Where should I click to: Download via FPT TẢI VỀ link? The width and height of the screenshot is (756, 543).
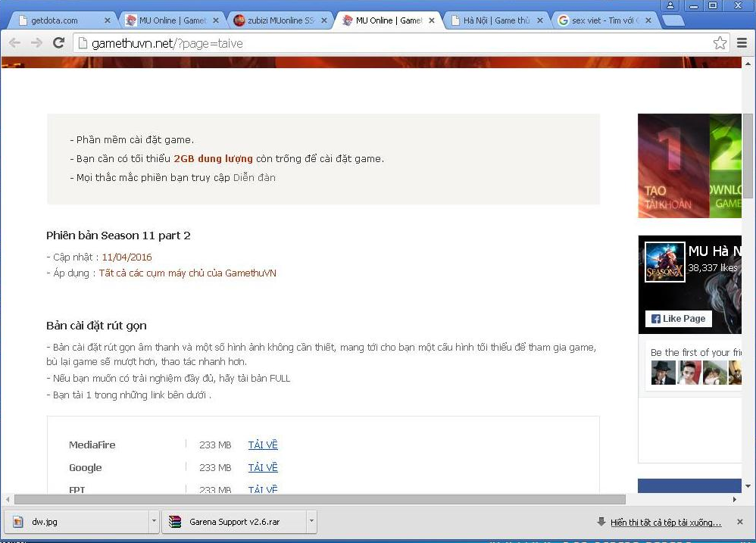pos(263,489)
